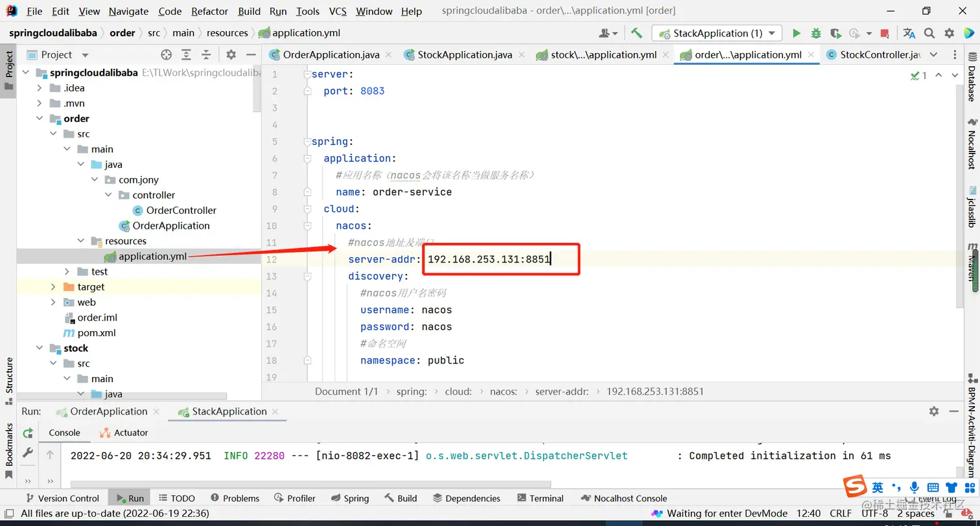Collapse the order folder in tree
This screenshot has height=526, width=980.
[40, 119]
